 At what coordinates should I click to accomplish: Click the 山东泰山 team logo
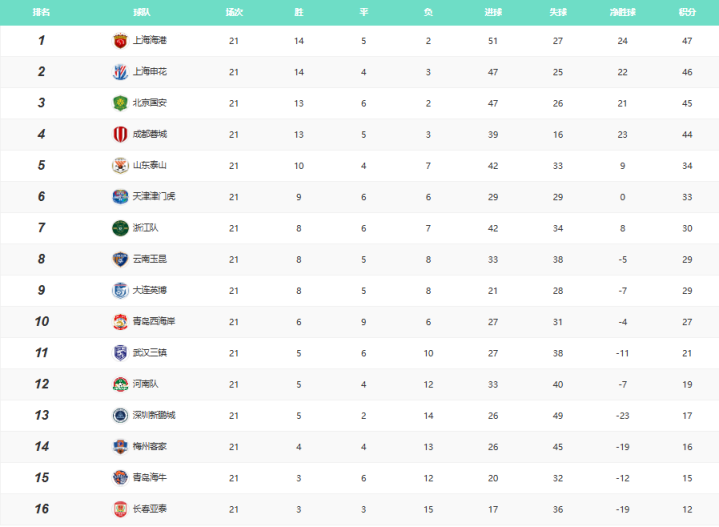click(x=120, y=166)
